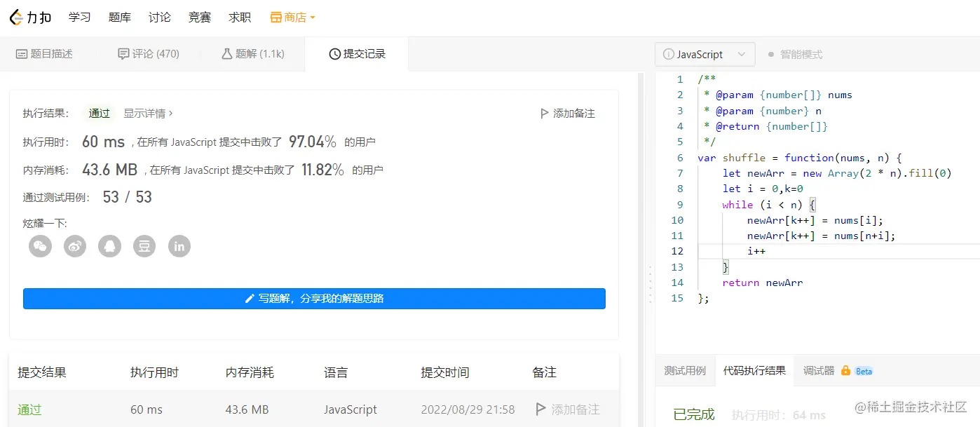Image resolution: width=980 pixels, height=427 pixels.
Task: Open 学习 in the top navigation
Action: 80,18
